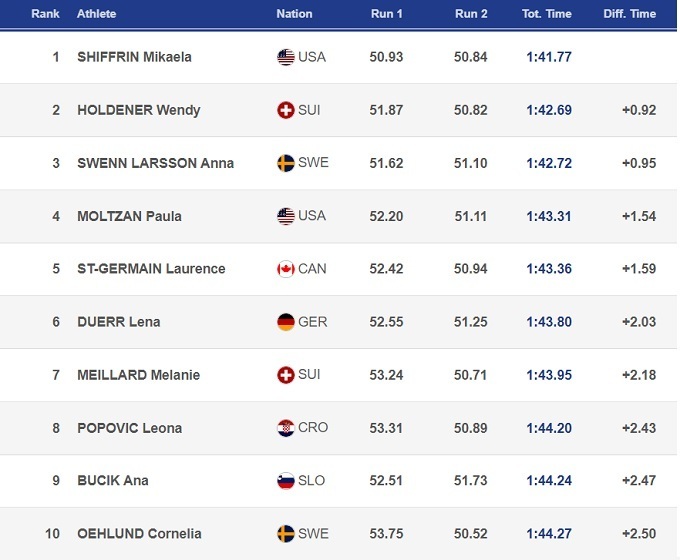Screen dimensions: 680x560
Task: Click the Run 1 column header
Action: pos(386,14)
